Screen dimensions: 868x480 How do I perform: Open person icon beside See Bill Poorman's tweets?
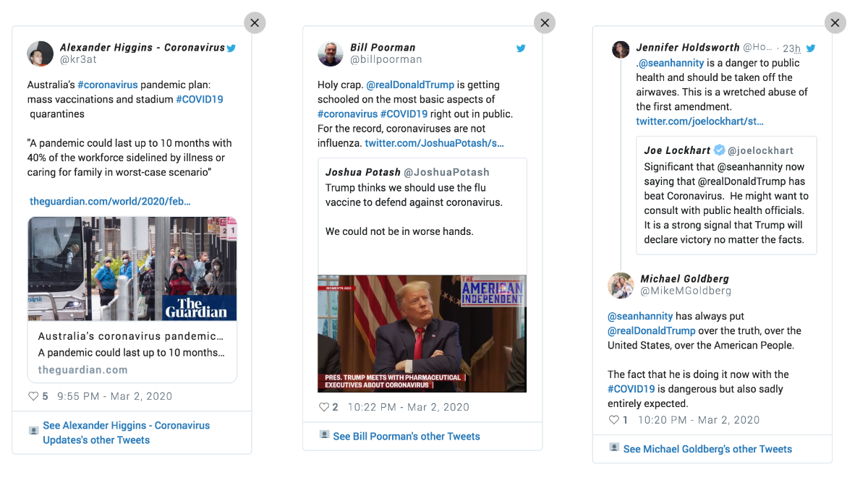[x=324, y=434]
